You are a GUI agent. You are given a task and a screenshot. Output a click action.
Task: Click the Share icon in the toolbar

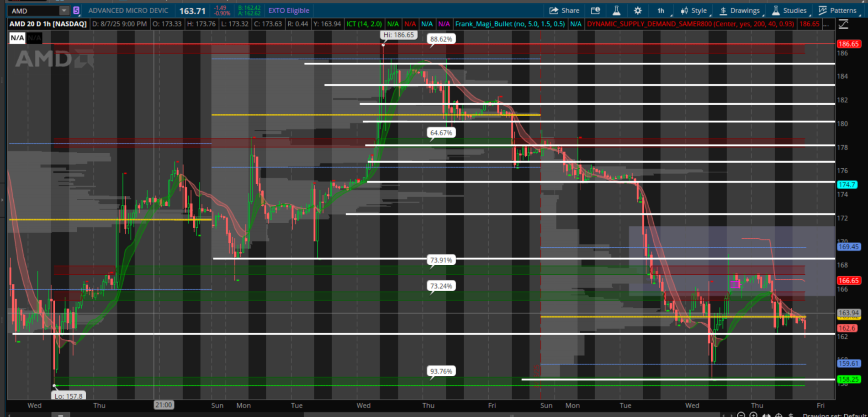coord(564,11)
